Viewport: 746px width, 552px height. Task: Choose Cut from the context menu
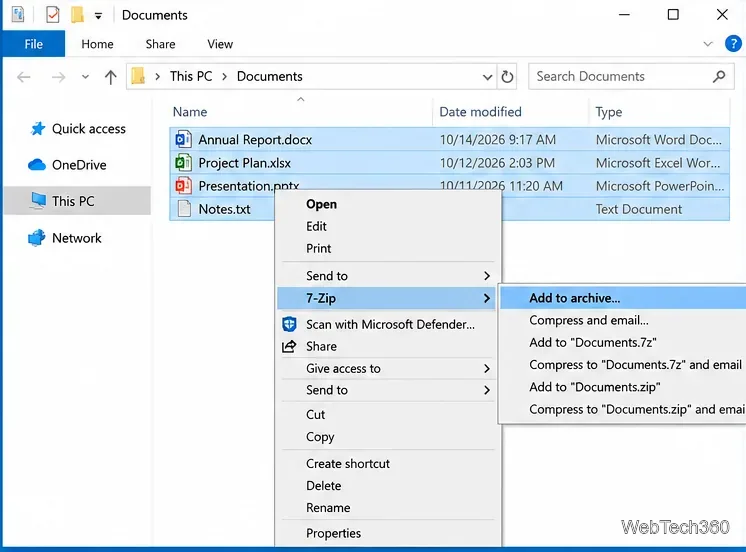[388, 414]
